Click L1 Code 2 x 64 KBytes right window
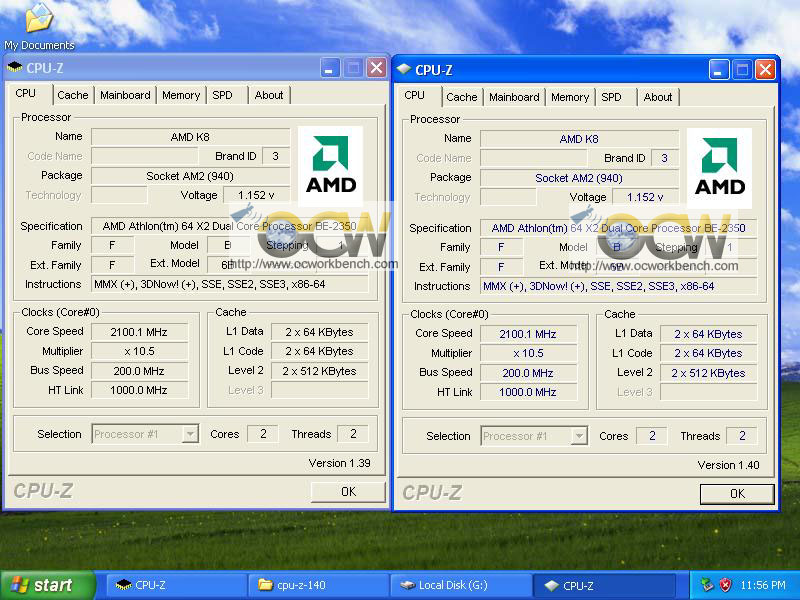Viewport: 800px width, 600px height. click(709, 353)
